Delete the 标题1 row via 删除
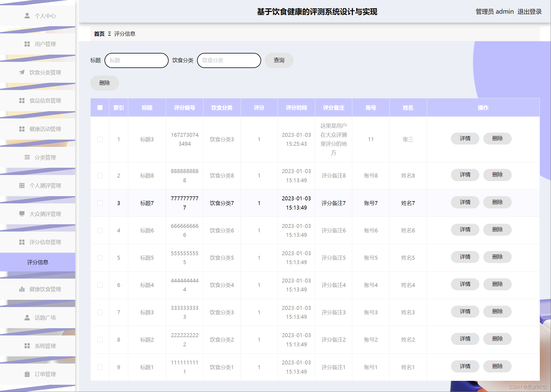The width and height of the screenshot is (551, 392). point(497,366)
